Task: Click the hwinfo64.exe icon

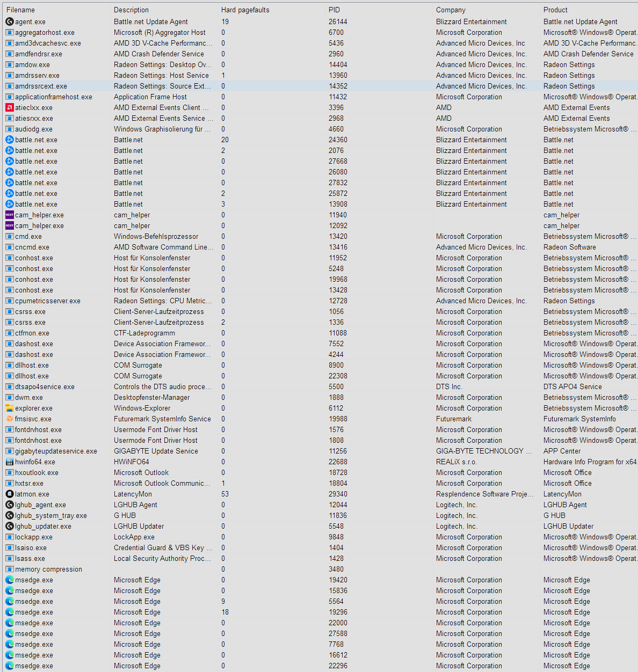Action: [x=10, y=462]
